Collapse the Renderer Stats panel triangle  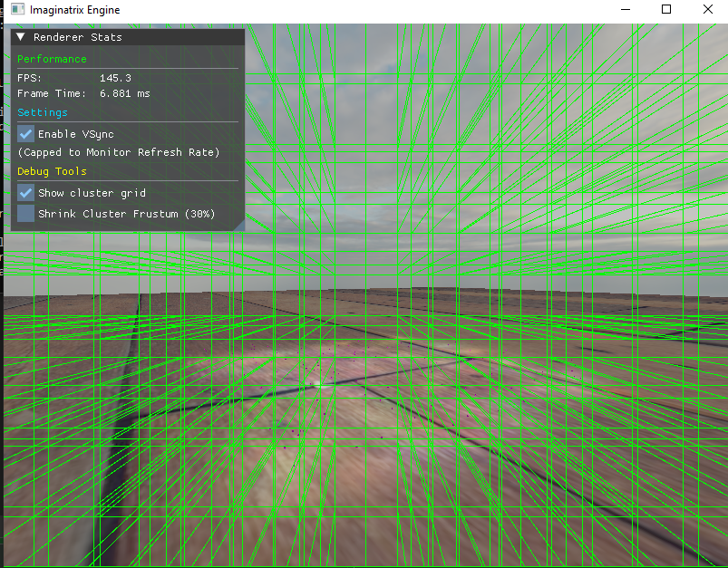coord(21,36)
